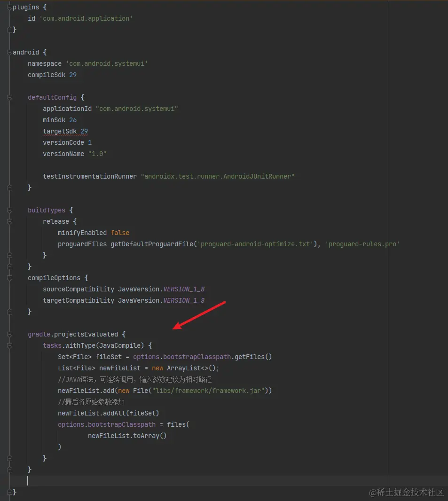Viewport: 448px width, 501px height.
Task: Place cursor on the versionName "1.0" value
Action: click(x=97, y=154)
